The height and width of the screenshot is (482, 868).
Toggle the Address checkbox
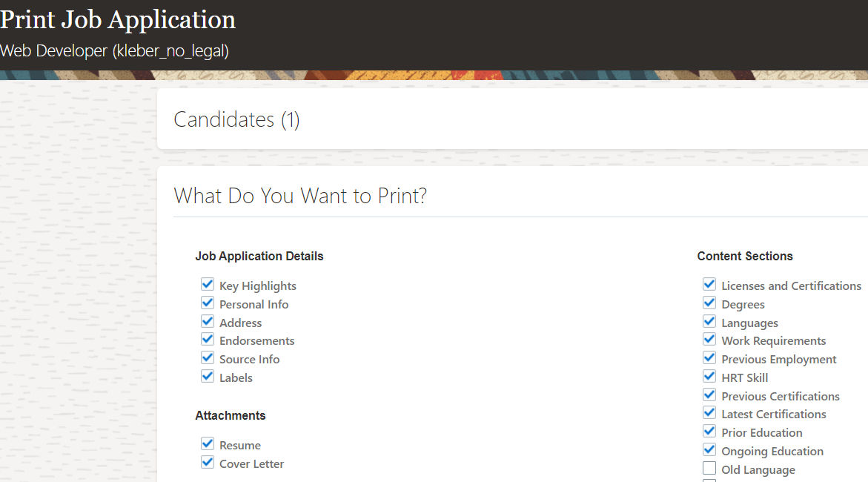click(x=208, y=321)
